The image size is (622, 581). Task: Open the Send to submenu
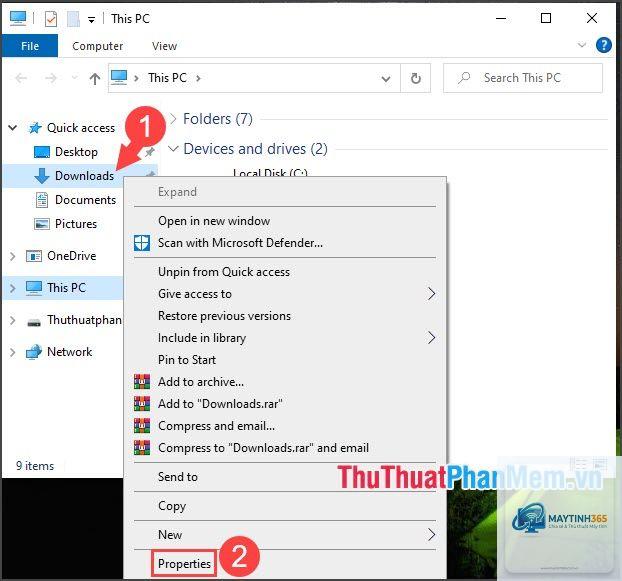[285, 477]
